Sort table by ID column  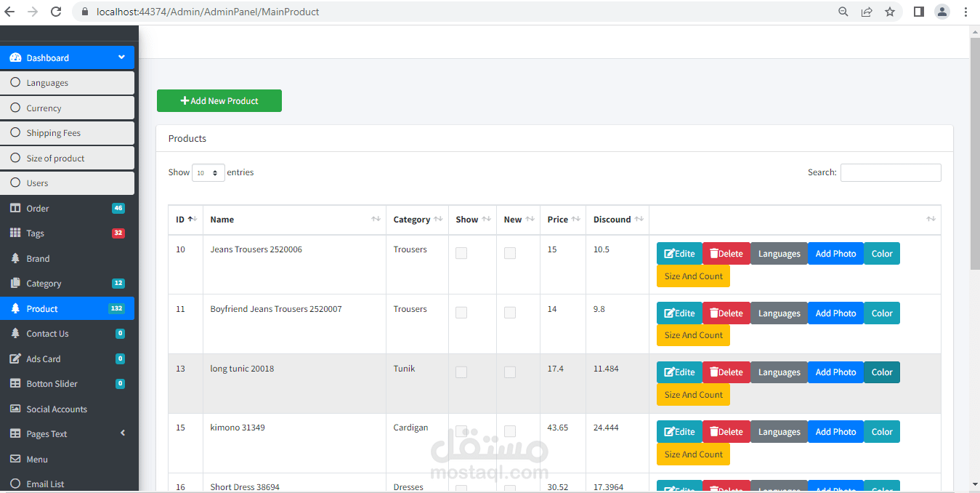click(185, 220)
